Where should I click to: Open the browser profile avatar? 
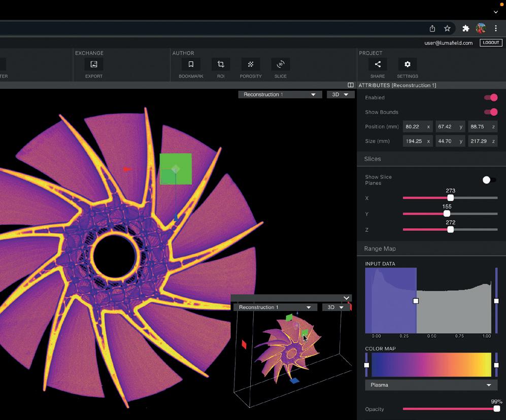(x=481, y=28)
